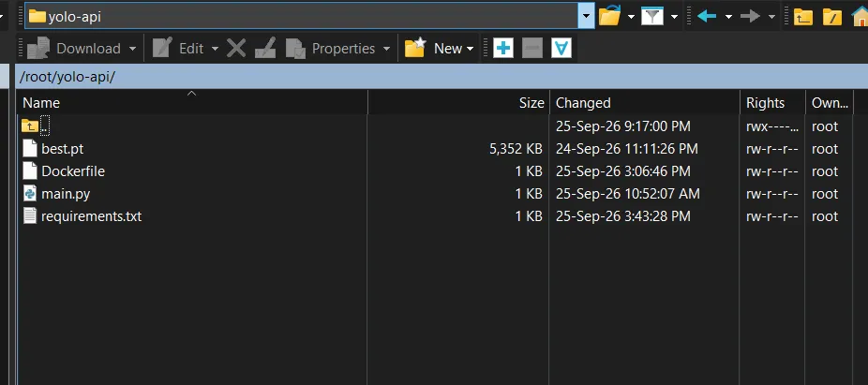Click the Download button
This screenshot has height=385, width=868.
click(x=74, y=49)
